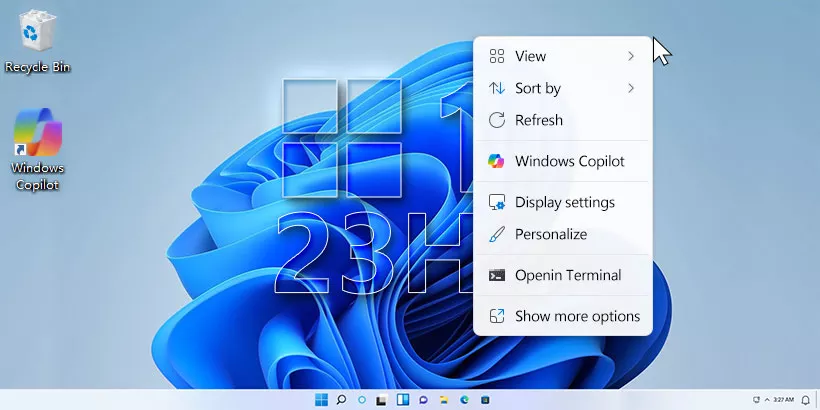
Task: Select Open in Terminal menu entry
Action: (x=562, y=275)
